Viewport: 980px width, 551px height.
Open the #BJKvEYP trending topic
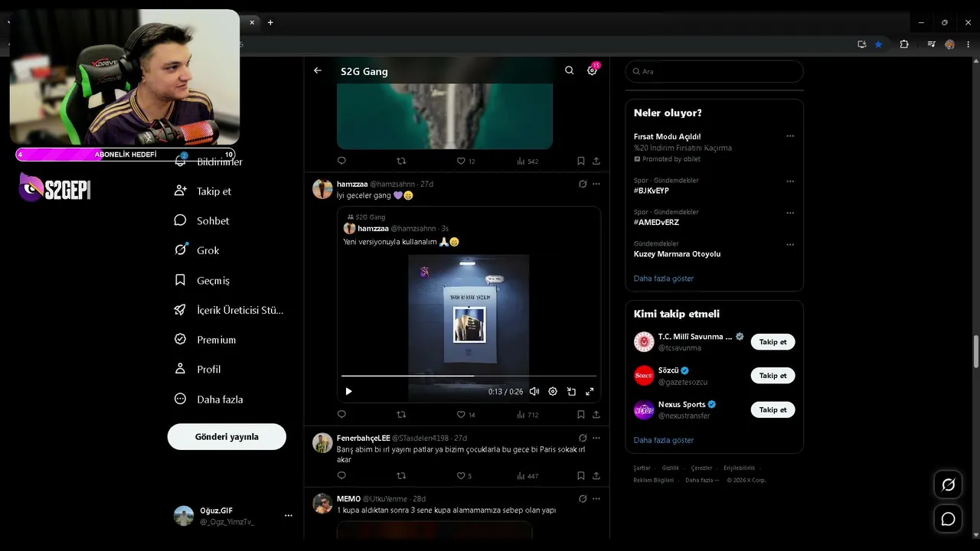tap(652, 191)
